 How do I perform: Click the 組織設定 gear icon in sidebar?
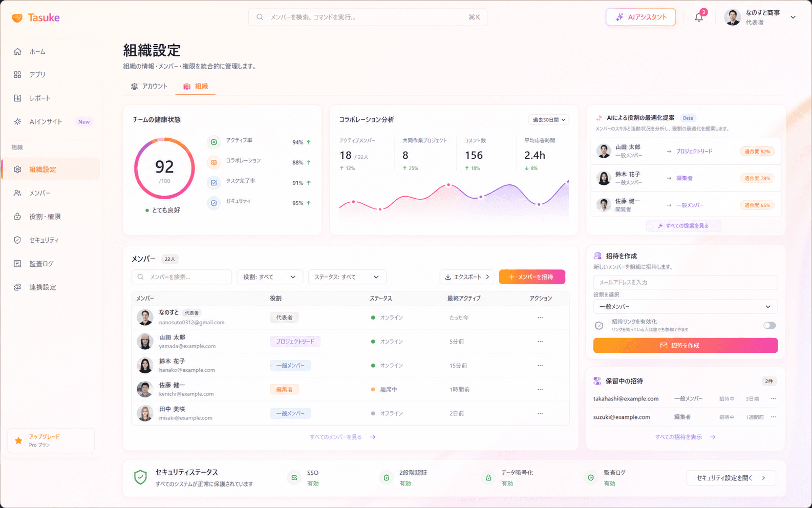tap(17, 170)
